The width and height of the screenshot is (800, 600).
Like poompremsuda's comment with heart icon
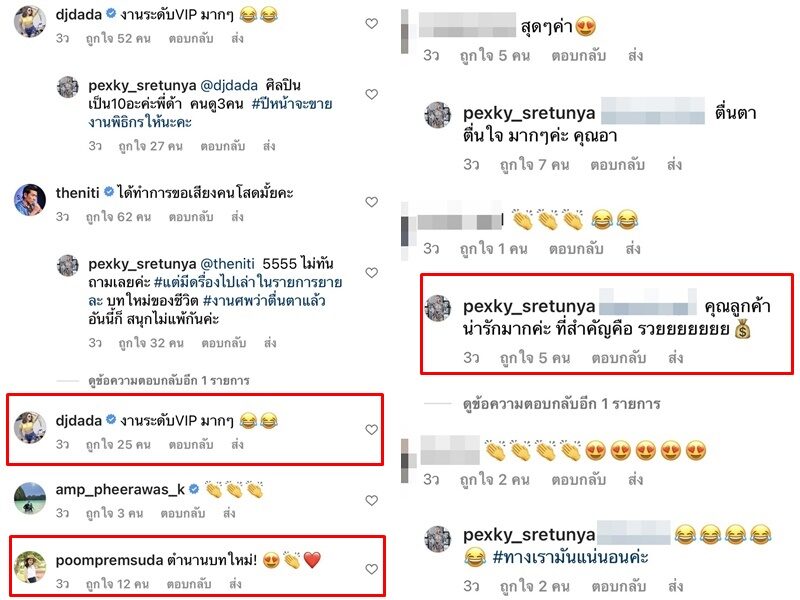371,569
